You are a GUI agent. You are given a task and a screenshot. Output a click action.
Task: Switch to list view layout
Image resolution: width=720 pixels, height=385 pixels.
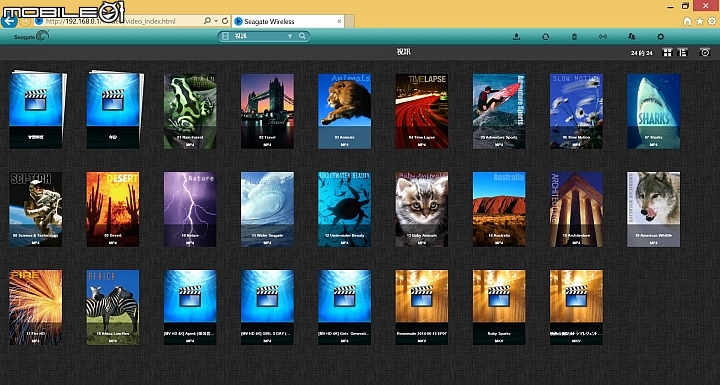pos(683,52)
